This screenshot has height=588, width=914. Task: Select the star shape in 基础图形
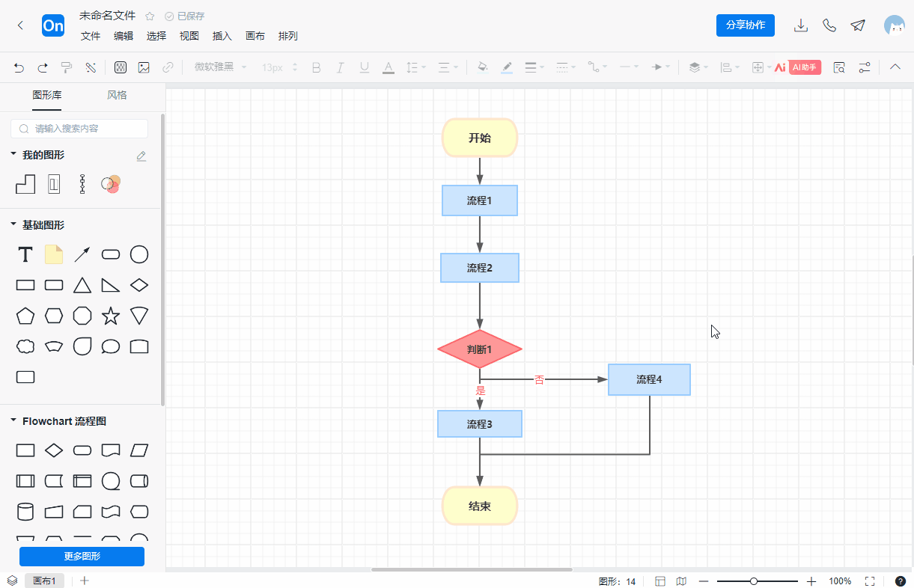click(x=111, y=316)
